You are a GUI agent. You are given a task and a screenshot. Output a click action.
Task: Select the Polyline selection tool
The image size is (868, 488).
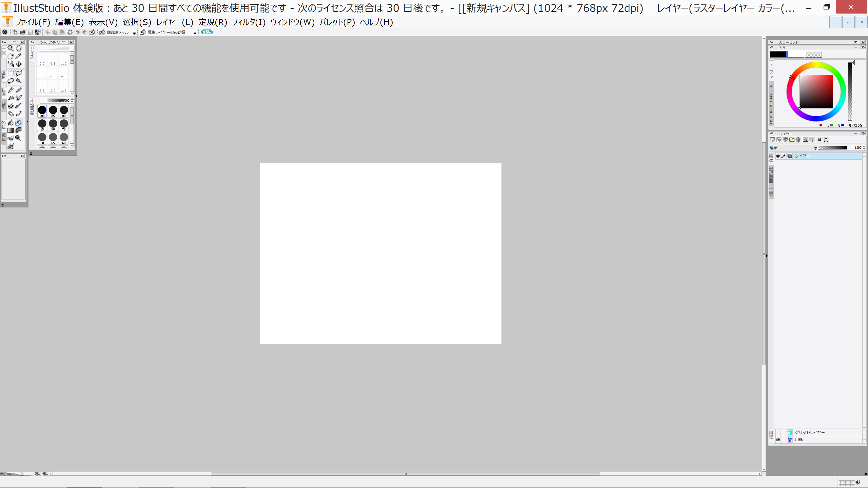click(19, 73)
